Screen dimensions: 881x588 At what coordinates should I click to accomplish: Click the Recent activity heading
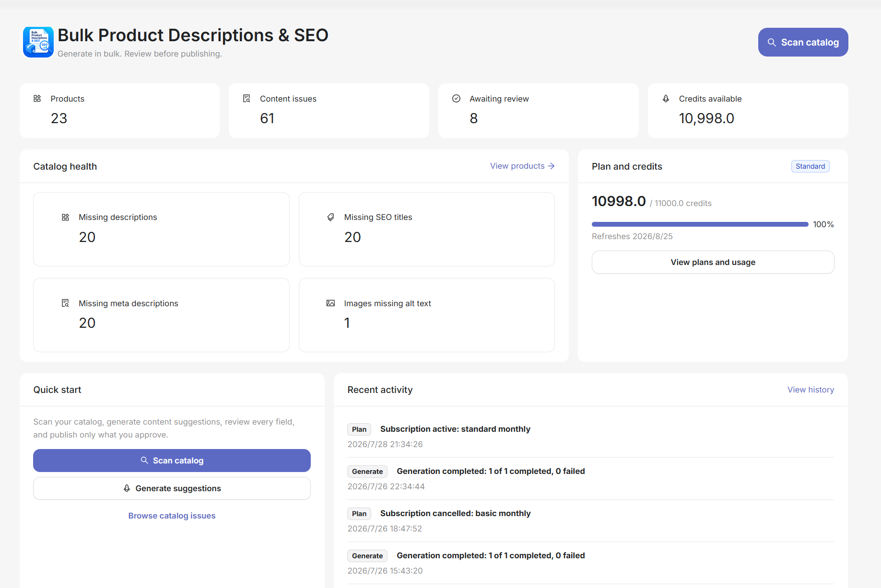(380, 390)
